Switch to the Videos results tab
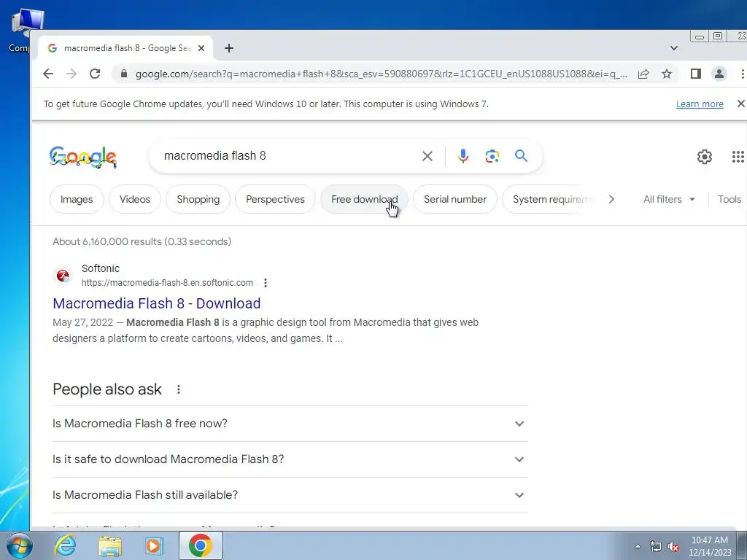This screenshot has width=747, height=560. (x=135, y=199)
